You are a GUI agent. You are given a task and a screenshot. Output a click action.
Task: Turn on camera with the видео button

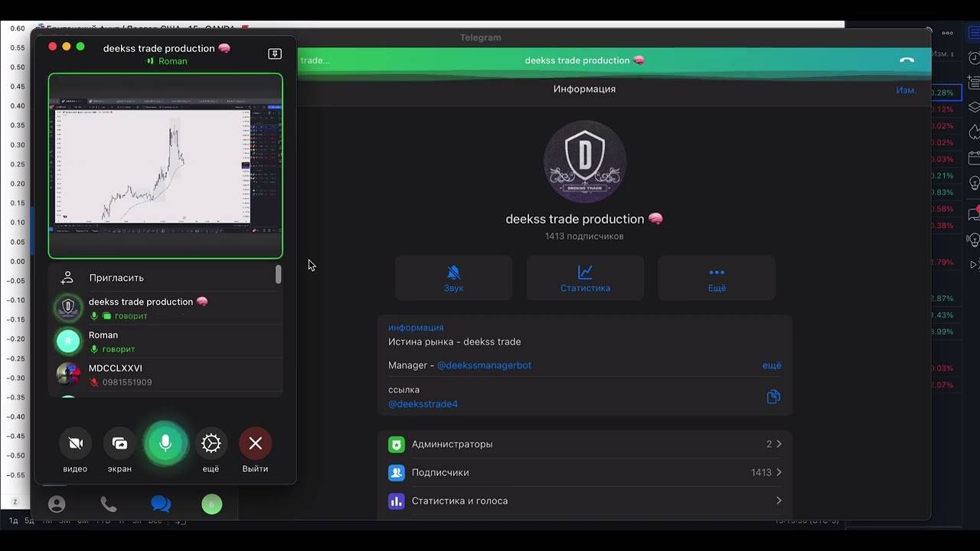[75, 443]
